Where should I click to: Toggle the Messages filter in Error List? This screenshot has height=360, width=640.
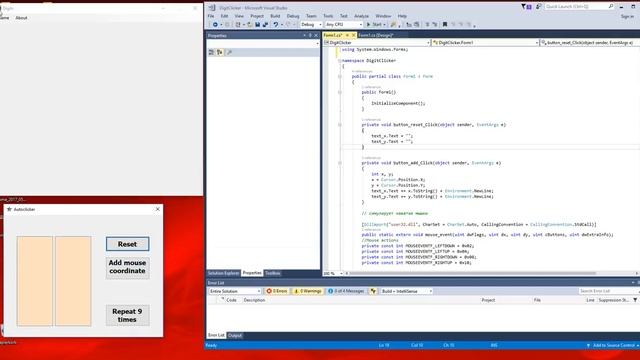tap(346, 291)
